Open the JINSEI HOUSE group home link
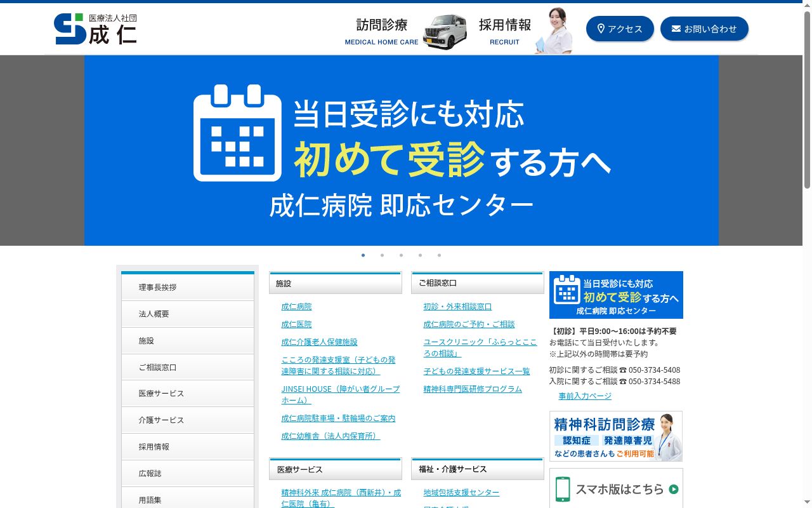The image size is (812, 508). (x=341, y=394)
